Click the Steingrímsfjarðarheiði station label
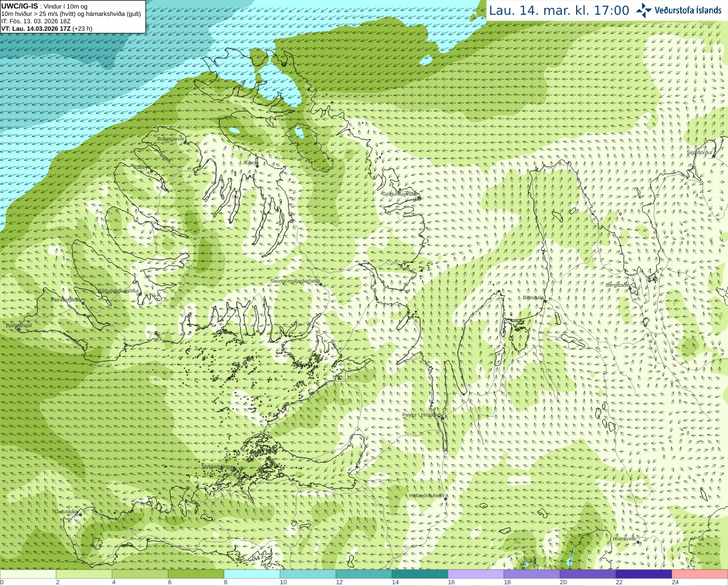Screen dimensions: 728x586 [x=294, y=281]
